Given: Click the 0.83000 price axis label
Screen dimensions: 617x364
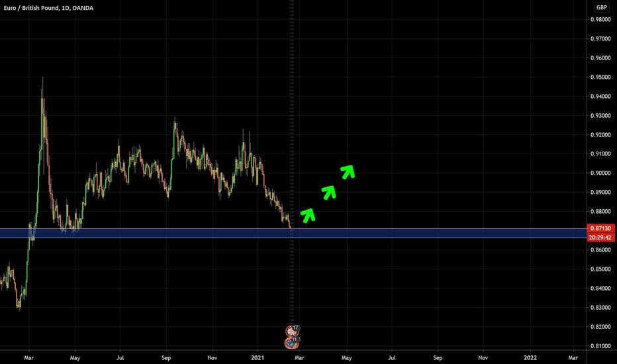Looking at the screenshot, I should 600,307.
